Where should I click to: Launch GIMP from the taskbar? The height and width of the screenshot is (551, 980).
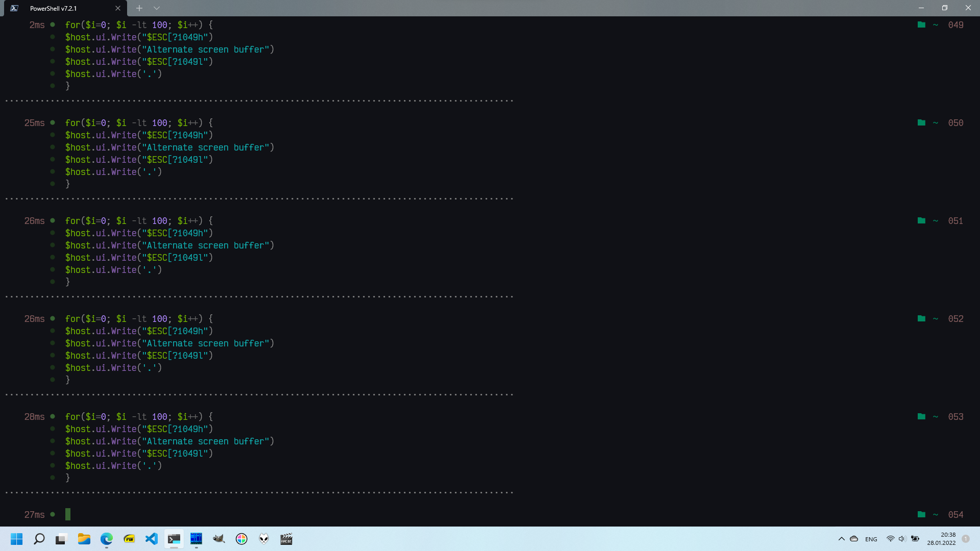[219, 539]
